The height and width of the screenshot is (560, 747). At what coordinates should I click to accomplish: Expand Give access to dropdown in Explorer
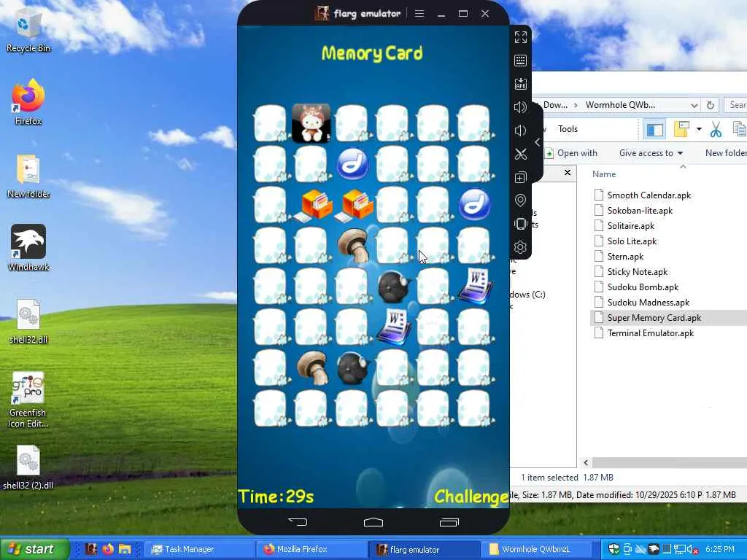[x=651, y=153]
